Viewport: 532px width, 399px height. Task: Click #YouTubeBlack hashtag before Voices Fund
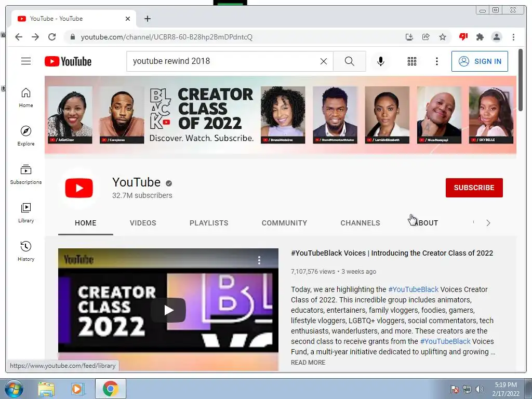pos(445,341)
